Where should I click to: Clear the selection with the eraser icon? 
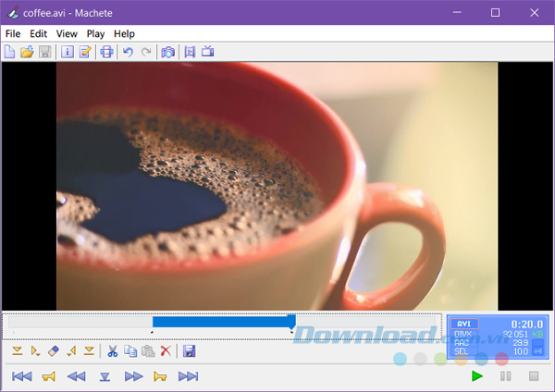(53, 351)
